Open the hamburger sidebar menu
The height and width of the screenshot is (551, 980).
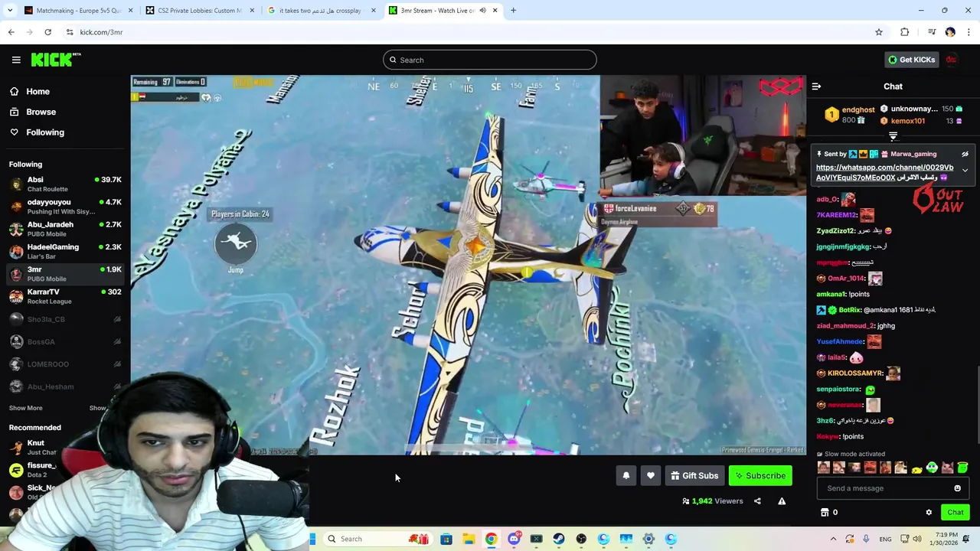pyautogui.click(x=16, y=60)
